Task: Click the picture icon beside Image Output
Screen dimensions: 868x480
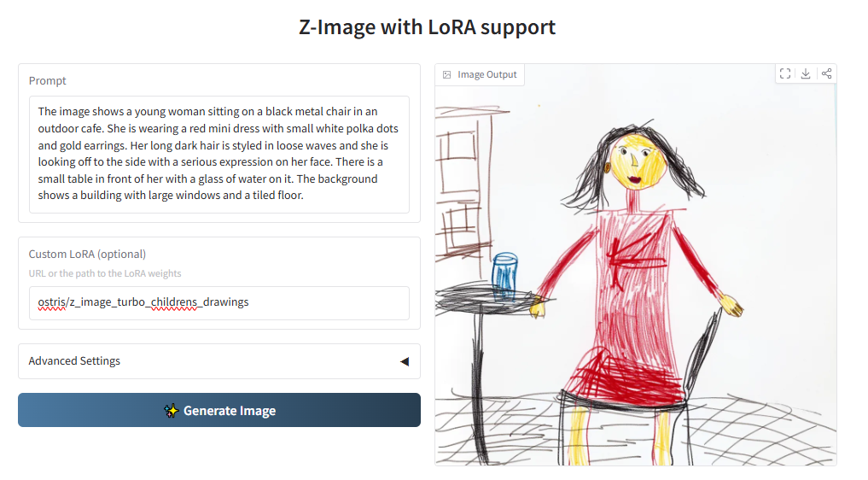Action: pyautogui.click(x=447, y=75)
